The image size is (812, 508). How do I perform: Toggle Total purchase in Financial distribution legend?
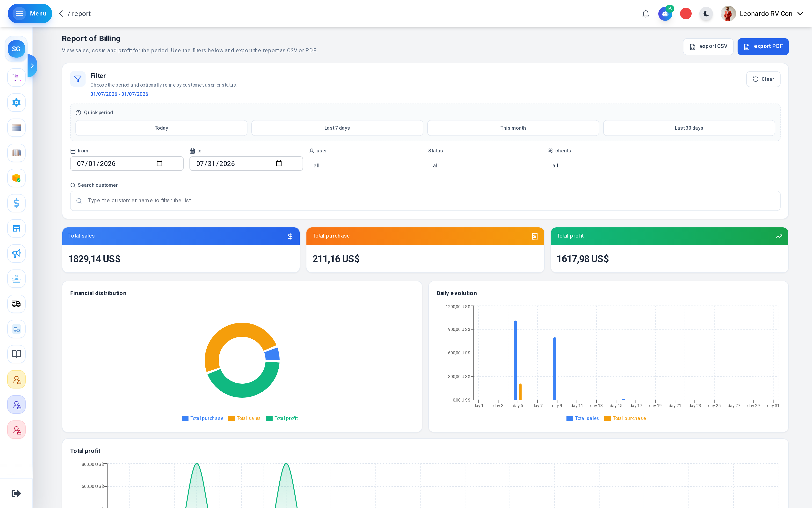pyautogui.click(x=203, y=418)
